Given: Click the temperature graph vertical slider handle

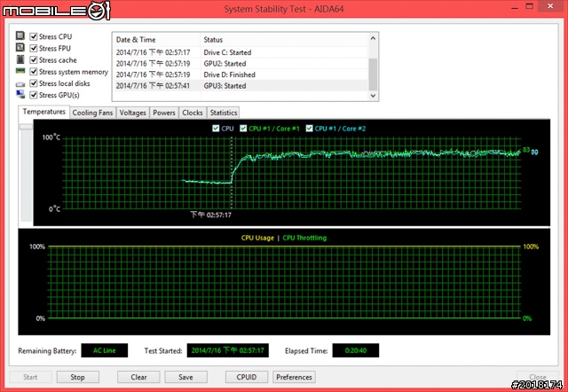Looking at the screenshot, I should [x=26, y=127].
